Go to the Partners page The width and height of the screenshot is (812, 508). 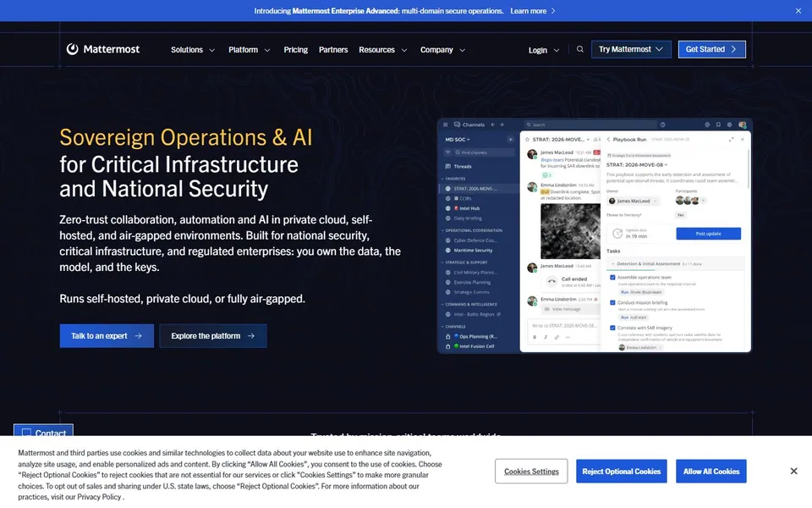(x=333, y=50)
